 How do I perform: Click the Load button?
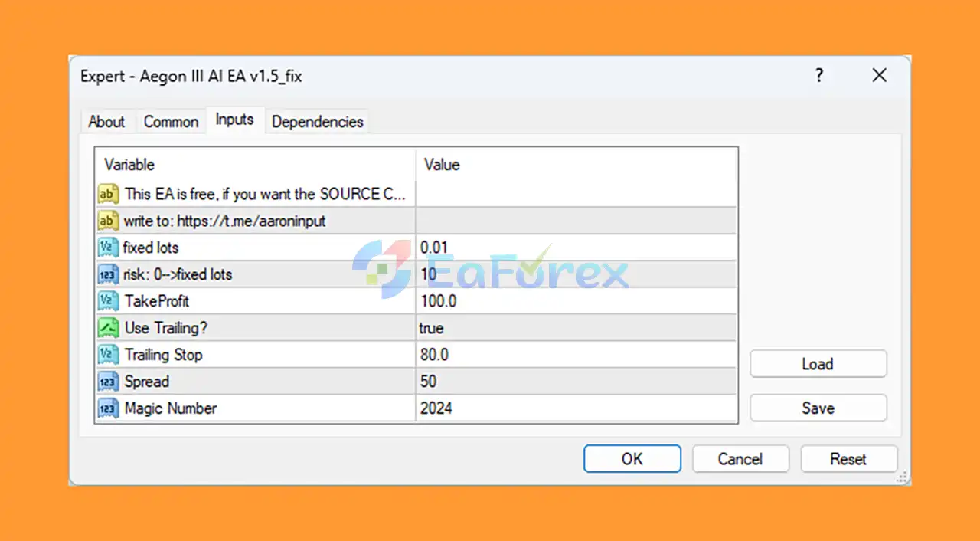tap(818, 364)
